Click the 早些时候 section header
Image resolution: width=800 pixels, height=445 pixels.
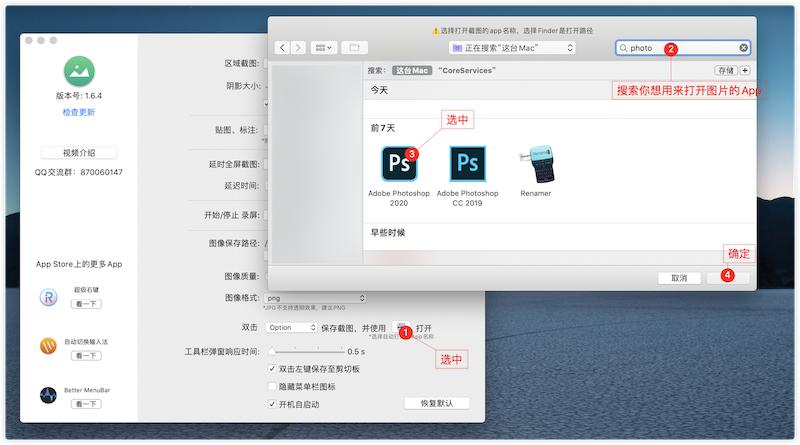pos(388,233)
